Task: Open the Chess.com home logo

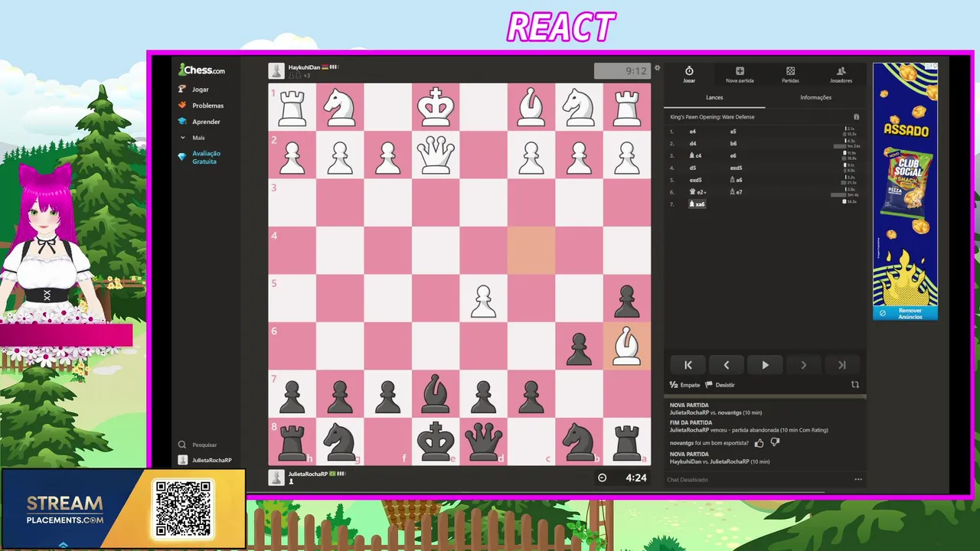Action: click(202, 70)
